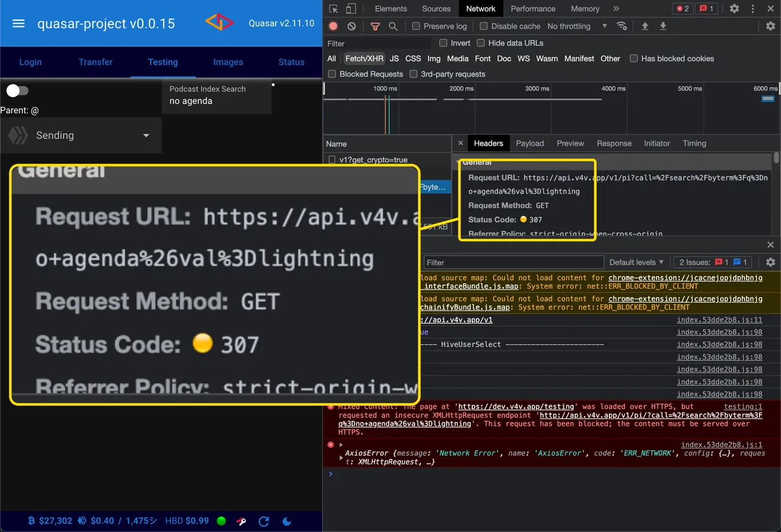Image resolution: width=781 pixels, height=532 pixels.
Task: Open the Default levels console dropdown
Action: pos(636,262)
